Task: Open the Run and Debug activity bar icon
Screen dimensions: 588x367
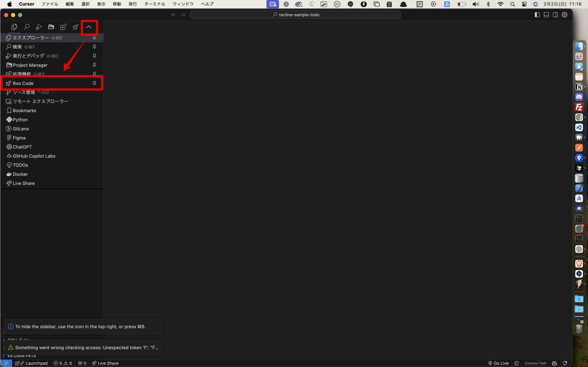Action: coord(39,27)
